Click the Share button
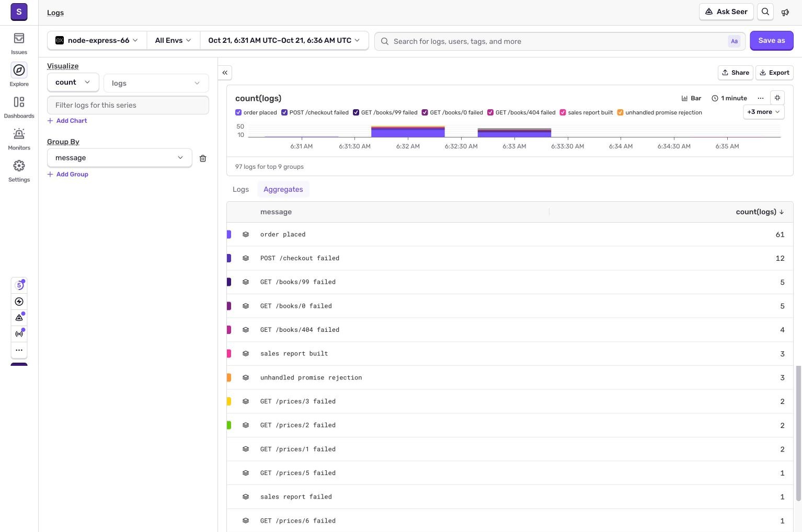The width and height of the screenshot is (802, 532). pyautogui.click(x=735, y=73)
